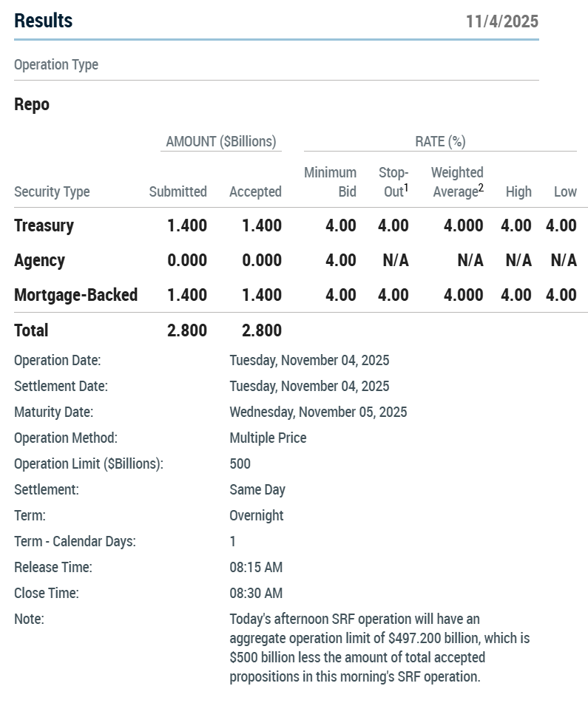Click the High rate column header

click(518, 192)
